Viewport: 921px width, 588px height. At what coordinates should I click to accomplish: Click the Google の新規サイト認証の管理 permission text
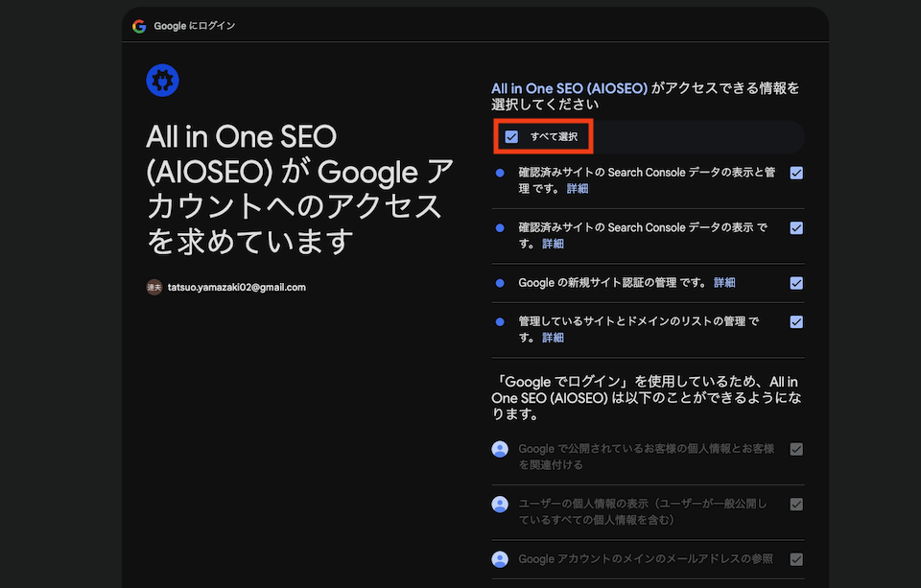click(x=613, y=283)
